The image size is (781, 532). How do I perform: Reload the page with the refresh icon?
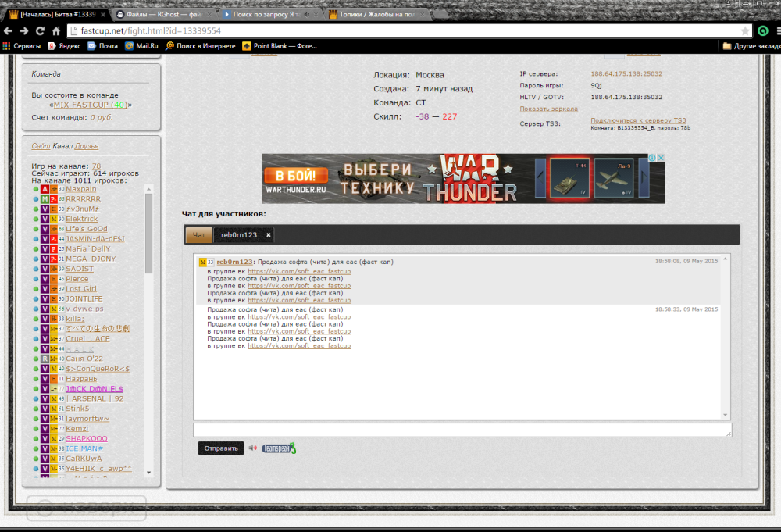pos(41,31)
